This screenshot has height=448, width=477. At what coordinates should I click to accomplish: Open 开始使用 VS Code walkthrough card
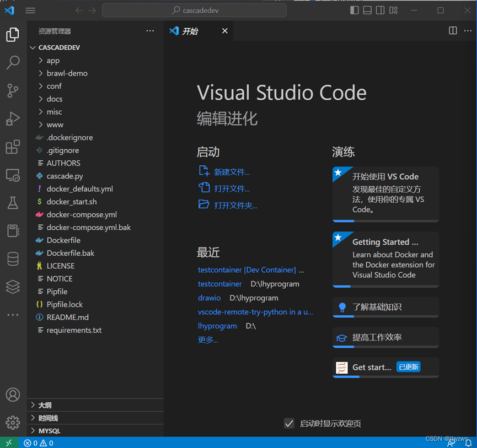(385, 194)
